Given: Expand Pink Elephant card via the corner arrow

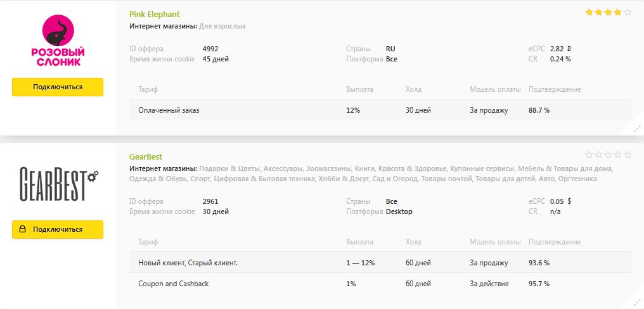Looking at the screenshot, I should tap(636, 129).
